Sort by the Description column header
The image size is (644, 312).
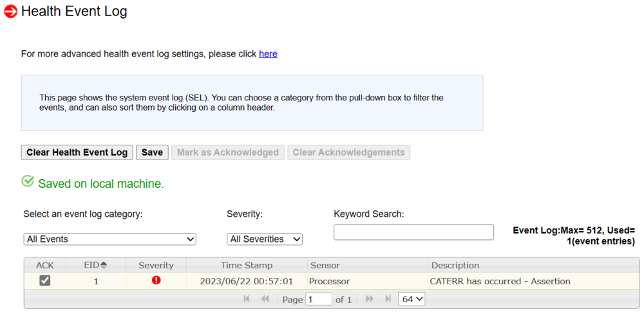pyautogui.click(x=533, y=265)
